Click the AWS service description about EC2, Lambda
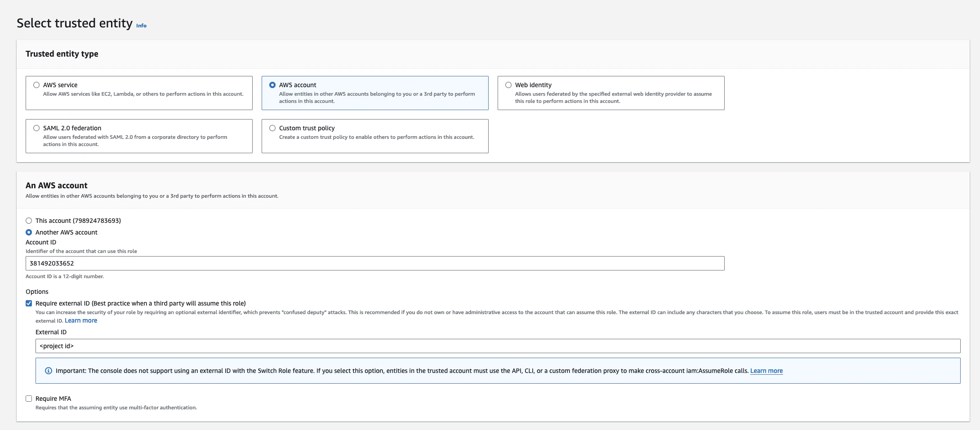 (143, 94)
